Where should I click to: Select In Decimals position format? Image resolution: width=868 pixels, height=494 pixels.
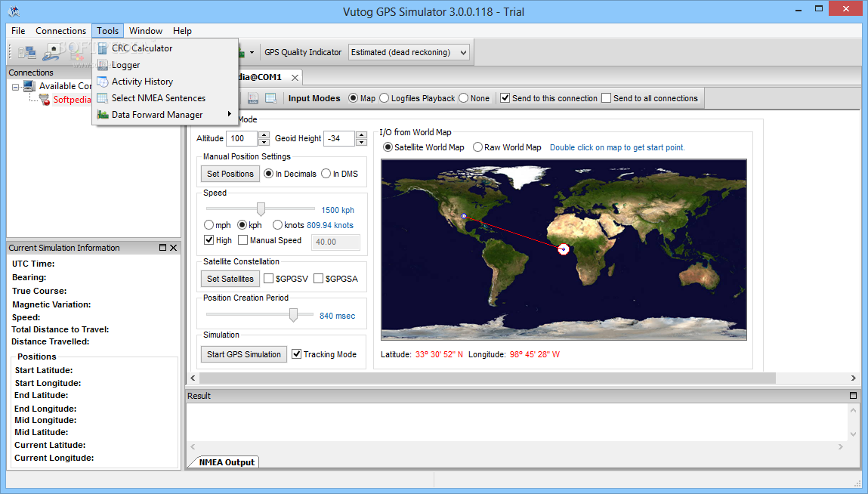click(268, 173)
